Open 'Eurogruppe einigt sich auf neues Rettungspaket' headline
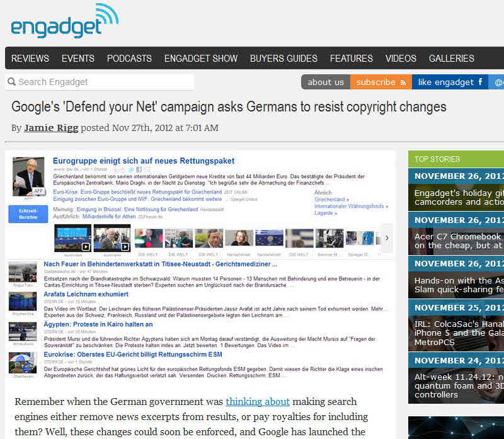This screenshot has width=504, height=439. (x=144, y=161)
